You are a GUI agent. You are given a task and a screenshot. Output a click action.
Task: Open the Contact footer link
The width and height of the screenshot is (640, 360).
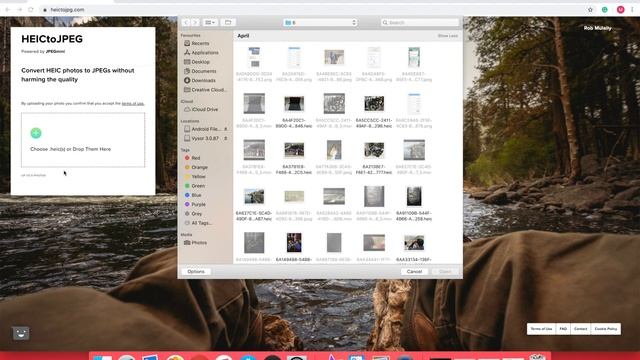[580, 329]
